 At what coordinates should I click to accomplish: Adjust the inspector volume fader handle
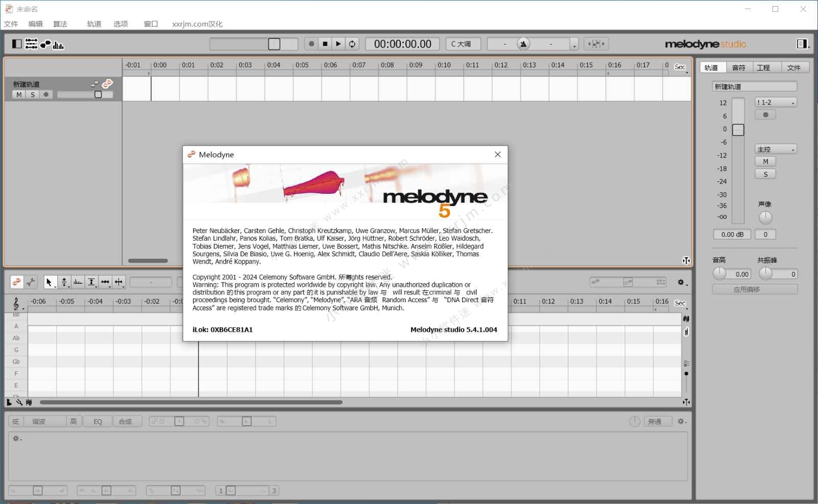(x=738, y=130)
